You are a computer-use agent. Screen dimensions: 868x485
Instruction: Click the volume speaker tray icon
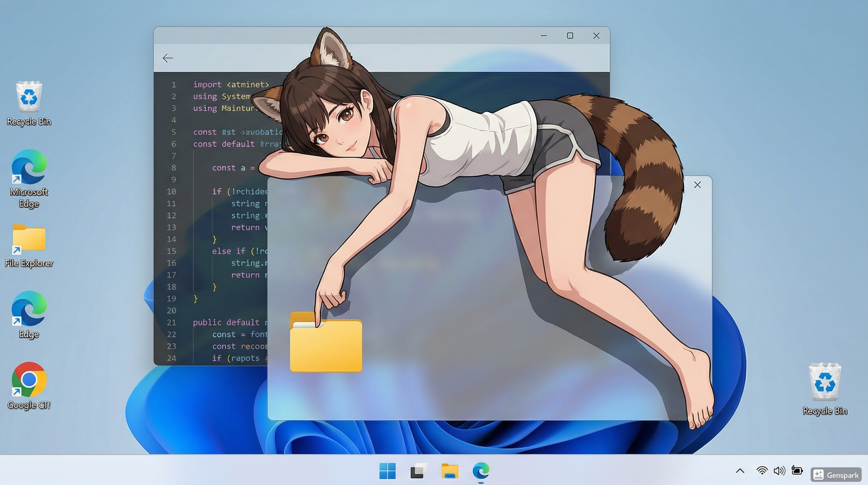point(779,471)
